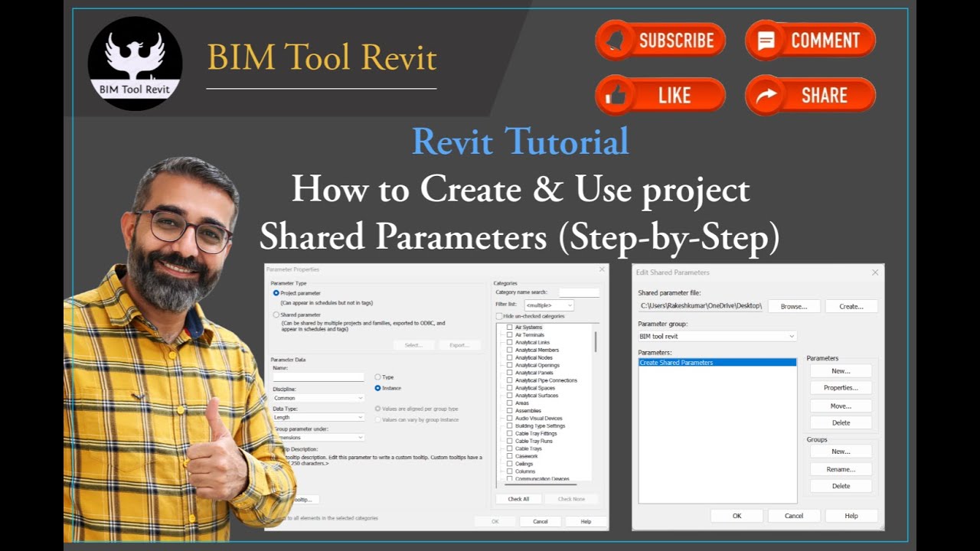Click the red Share arrow badge
The image size is (980, 551).
pyautogui.click(x=810, y=96)
